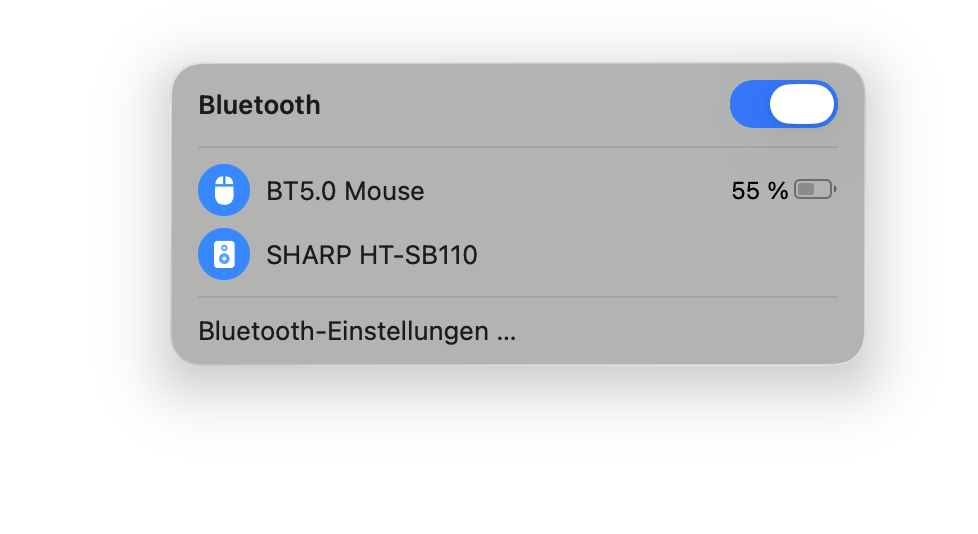The image size is (978, 534).
Task: Click the 55 % battery percentage text
Action: point(760,191)
